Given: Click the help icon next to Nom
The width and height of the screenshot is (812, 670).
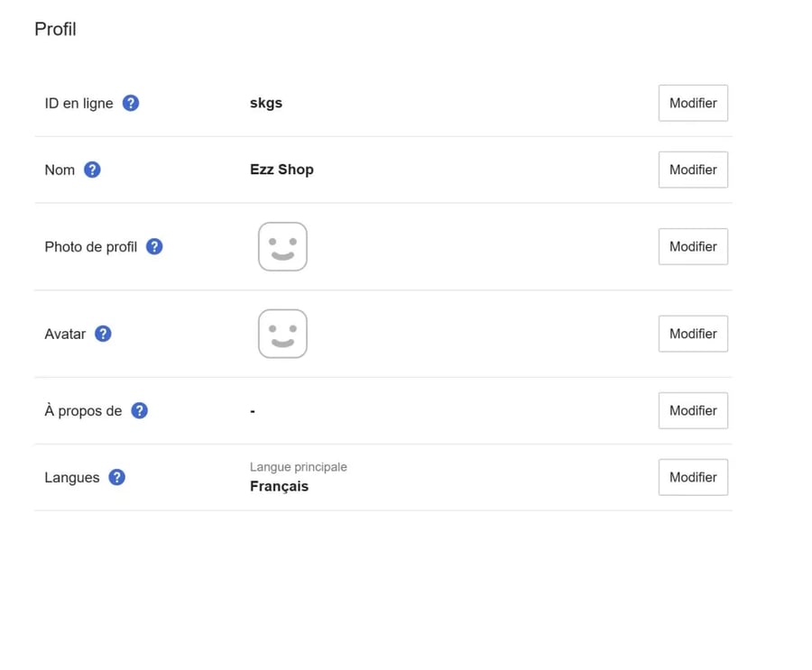Looking at the screenshot, I should click(92, 170).
